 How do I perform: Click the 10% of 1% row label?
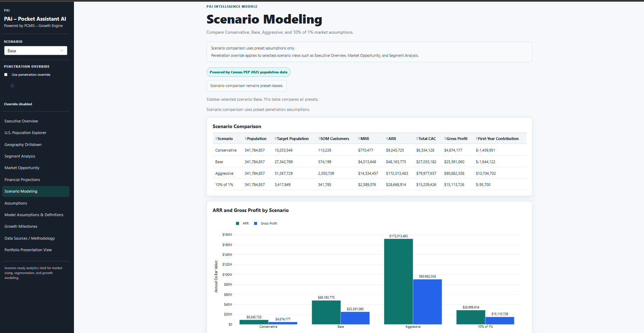[224, 185]
